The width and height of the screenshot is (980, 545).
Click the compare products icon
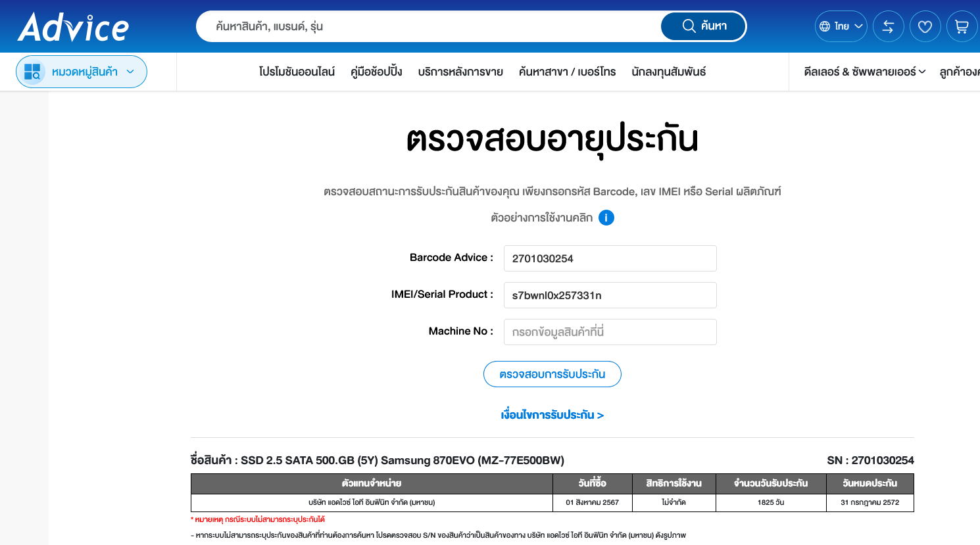click(888, 26)
